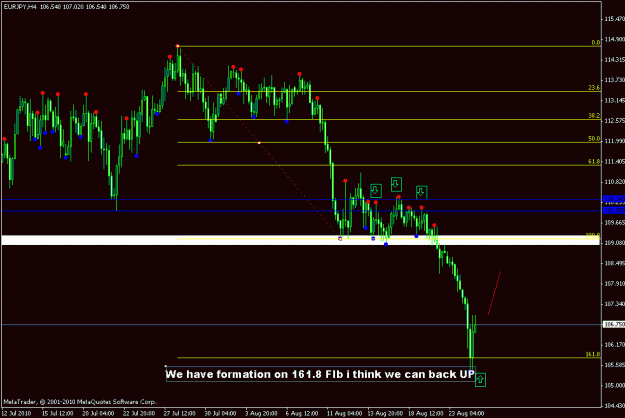
Task: Click the 105.585 price axis label
Action: (615, 365)
